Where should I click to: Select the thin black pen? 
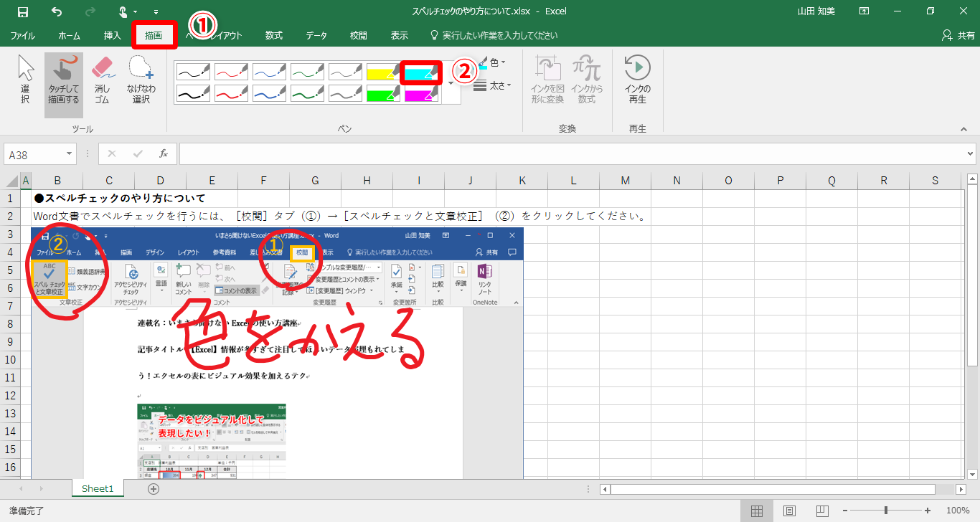click(194, 71)
